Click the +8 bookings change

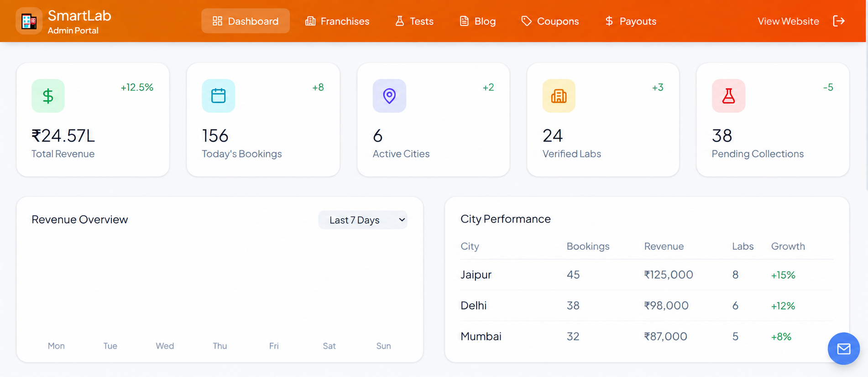point(318,87)
